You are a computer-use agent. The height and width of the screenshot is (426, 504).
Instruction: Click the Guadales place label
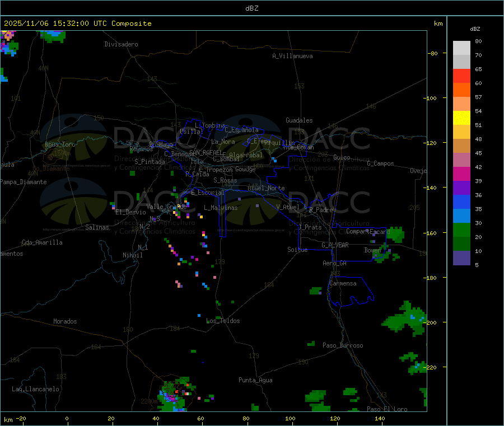(299, 120)
